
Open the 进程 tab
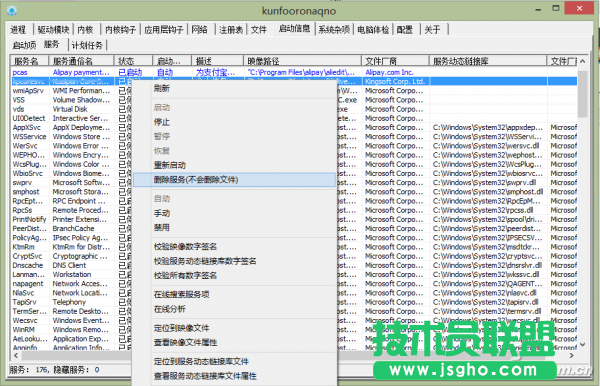pyautogui.click(x=18, y=30)
